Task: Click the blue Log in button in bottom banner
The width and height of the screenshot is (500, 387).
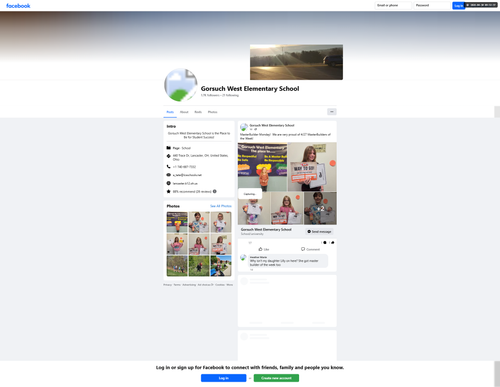Action: click(223, 378)
